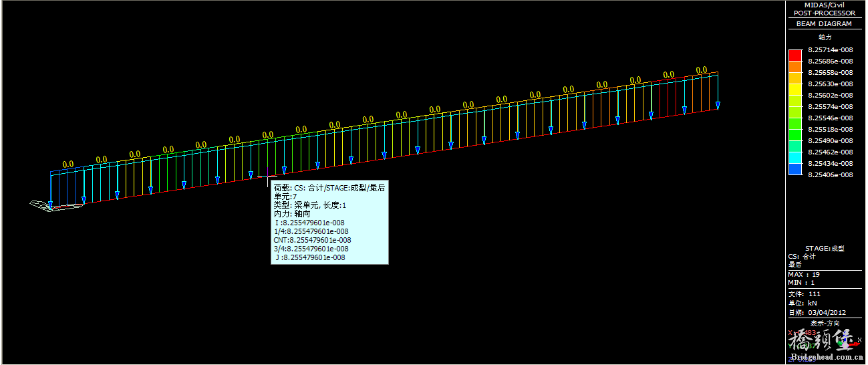Screen dimensions: 868x365
Task: Click the red legend color band
Action: click(x=794, y=55)
